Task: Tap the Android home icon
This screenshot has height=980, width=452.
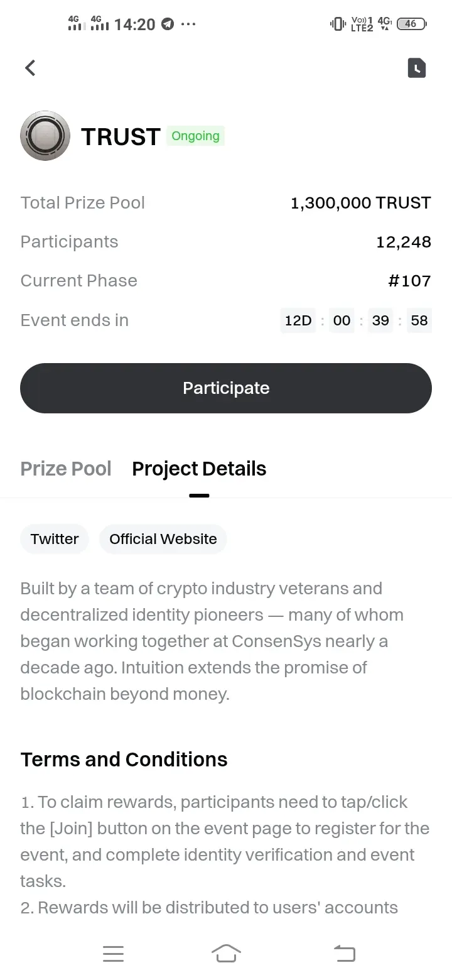Action: tap(226, 954)
